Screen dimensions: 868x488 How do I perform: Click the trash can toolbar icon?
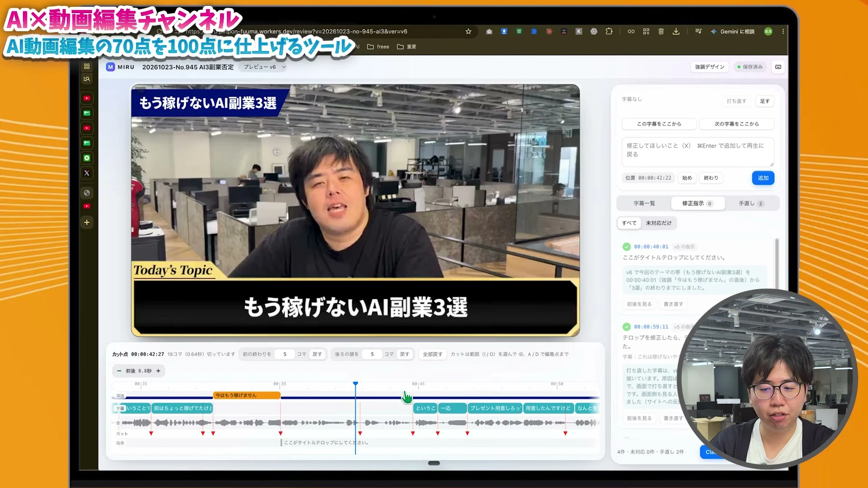coord(661,31)
